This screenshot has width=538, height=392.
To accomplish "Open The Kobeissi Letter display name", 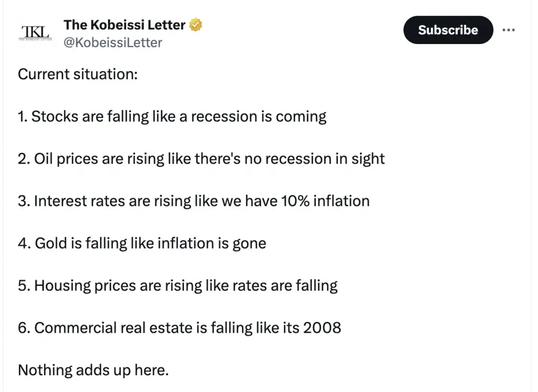I will (x=125, y=25).
